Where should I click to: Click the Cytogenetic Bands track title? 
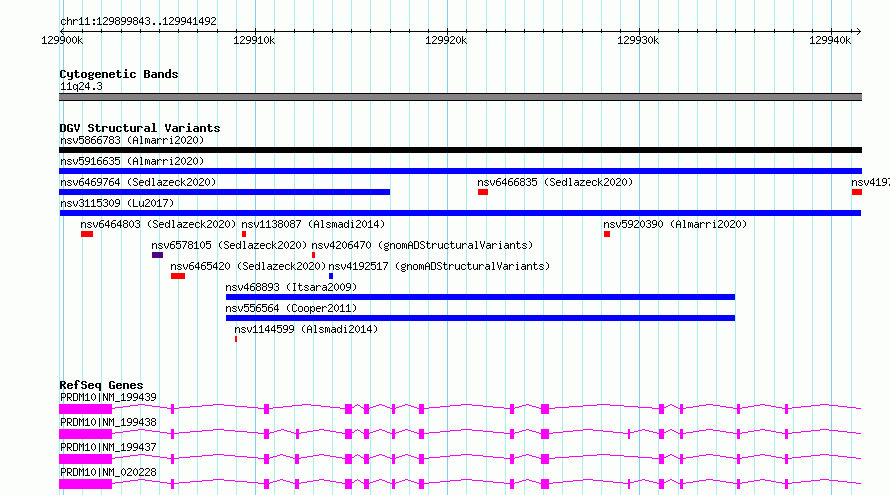coord(119,74)
